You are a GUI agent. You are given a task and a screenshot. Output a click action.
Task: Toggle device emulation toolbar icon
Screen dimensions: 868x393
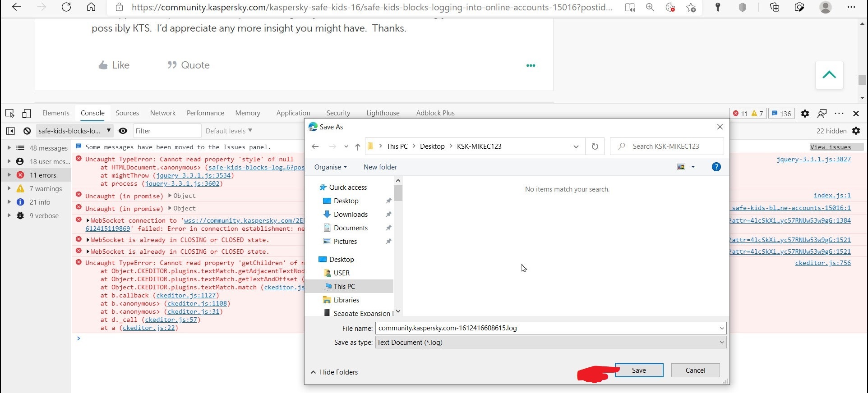(x=27, y=114)
